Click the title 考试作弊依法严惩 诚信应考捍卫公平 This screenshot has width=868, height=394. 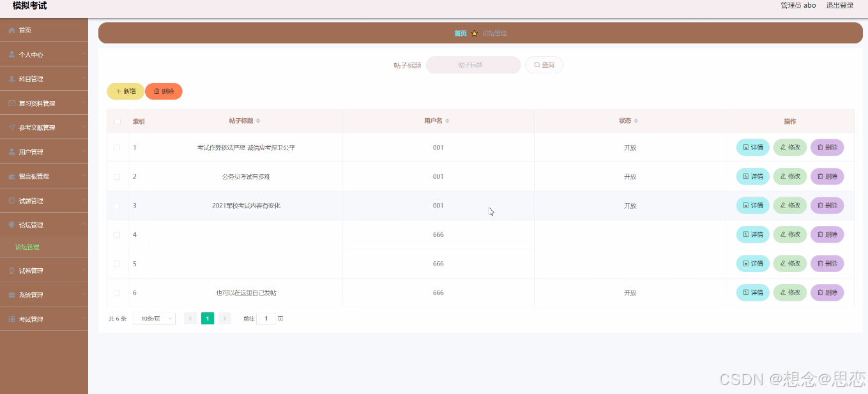(246, 148)
